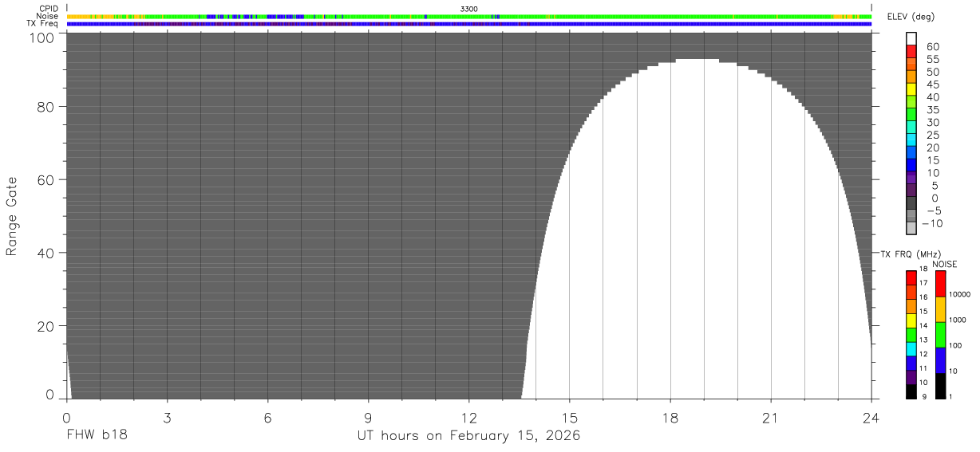The height and width of the screenshot is (452, 980).
Task: Click ELEV legend value '55'
Action: click(932, 60)
